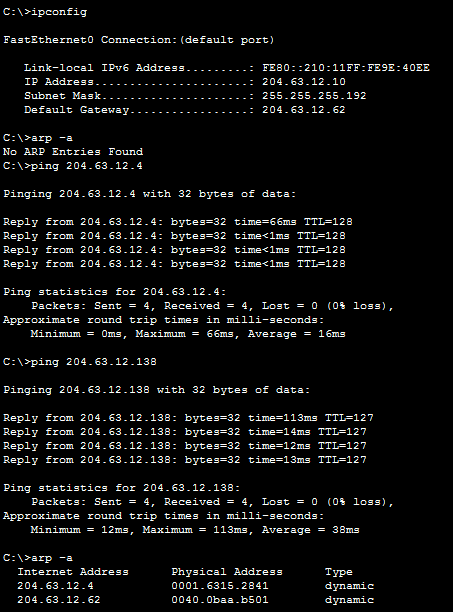Click the IP Address value 204.63.12.10
453x614 pixels.
(x=304, y=82)
